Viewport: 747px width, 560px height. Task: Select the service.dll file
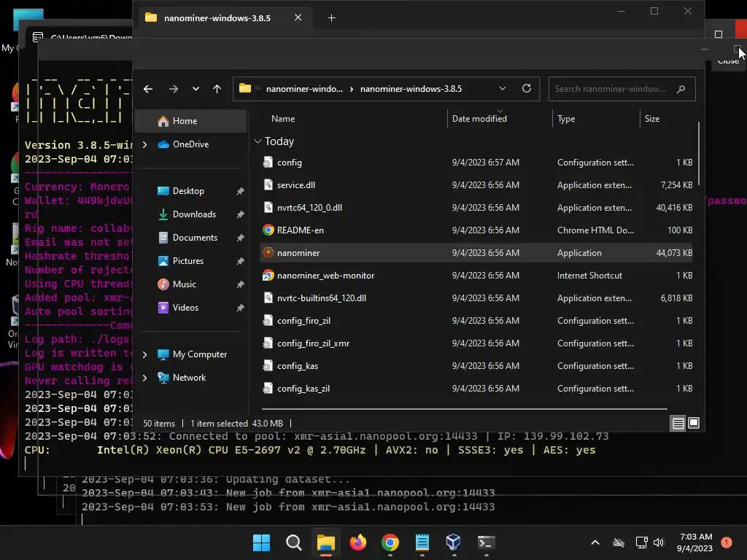point(476,185)
